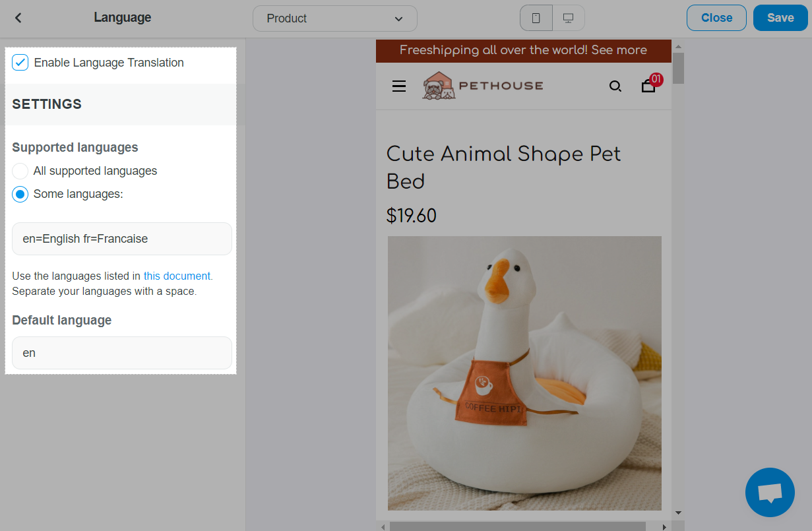Click the Default language input field
The image size is (812, 531).
tap(122, 353)
